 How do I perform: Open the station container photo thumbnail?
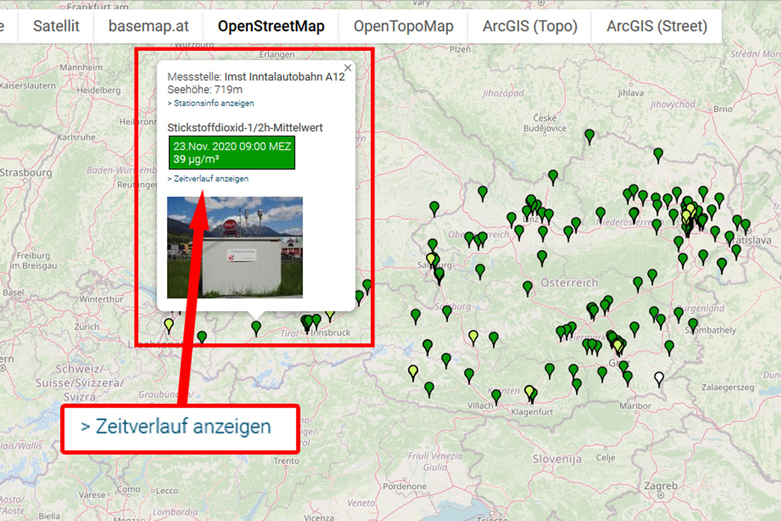point(235,247)
